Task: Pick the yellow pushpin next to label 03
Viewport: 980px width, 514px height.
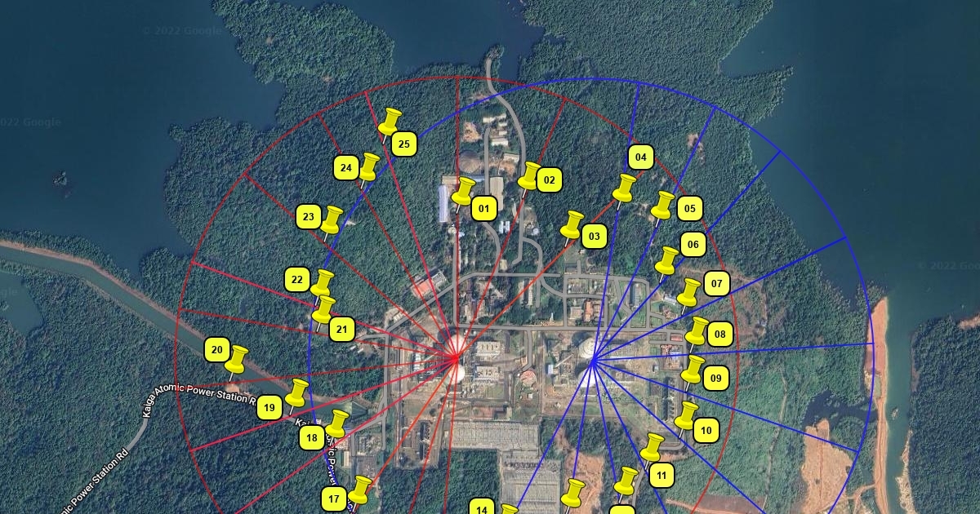Action: click(x=572, y=225)
